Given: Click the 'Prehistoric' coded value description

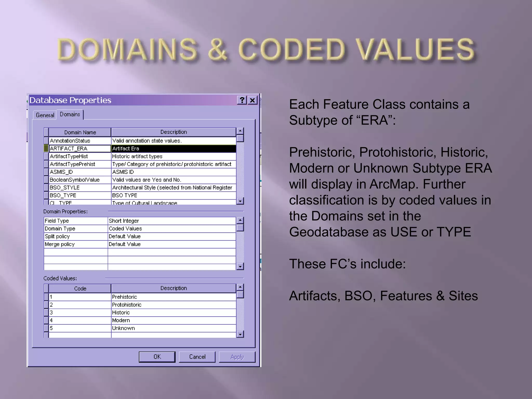Looking at the screenshot, I should [x=174, y=297].
